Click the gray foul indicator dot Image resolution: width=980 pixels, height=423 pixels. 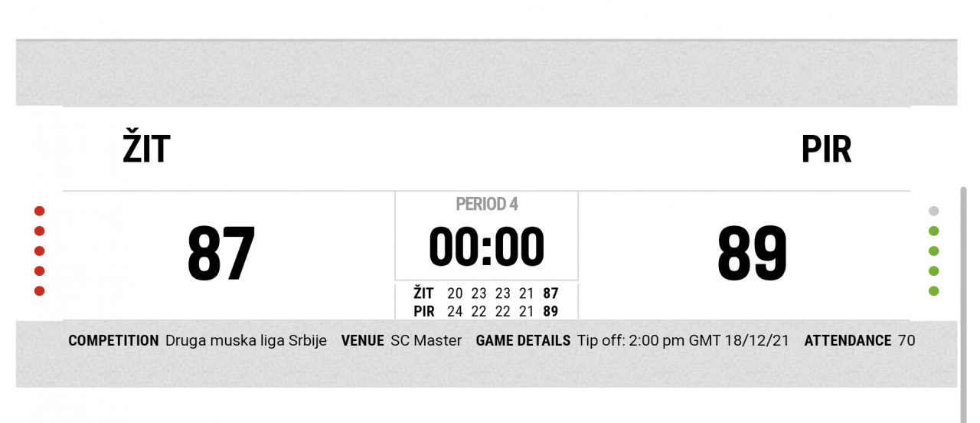pyautogui.click(x=933, y=211)
